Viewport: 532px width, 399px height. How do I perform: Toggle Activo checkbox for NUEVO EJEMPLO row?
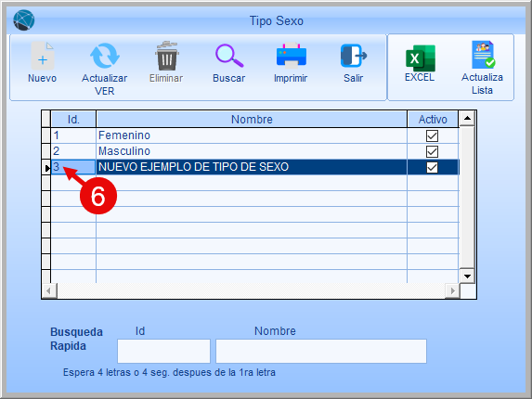pos(432,167)
